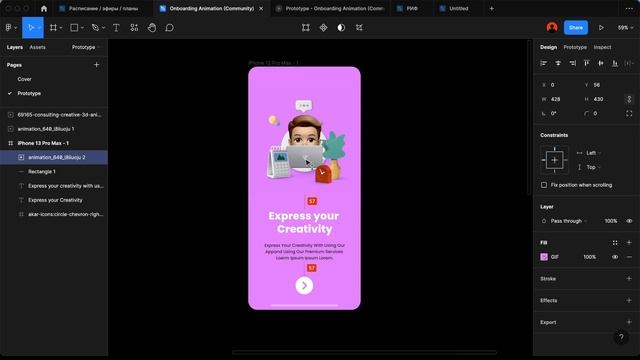Select the Frame tool
This screenshot has width=640, height=360.
[53, 28]
